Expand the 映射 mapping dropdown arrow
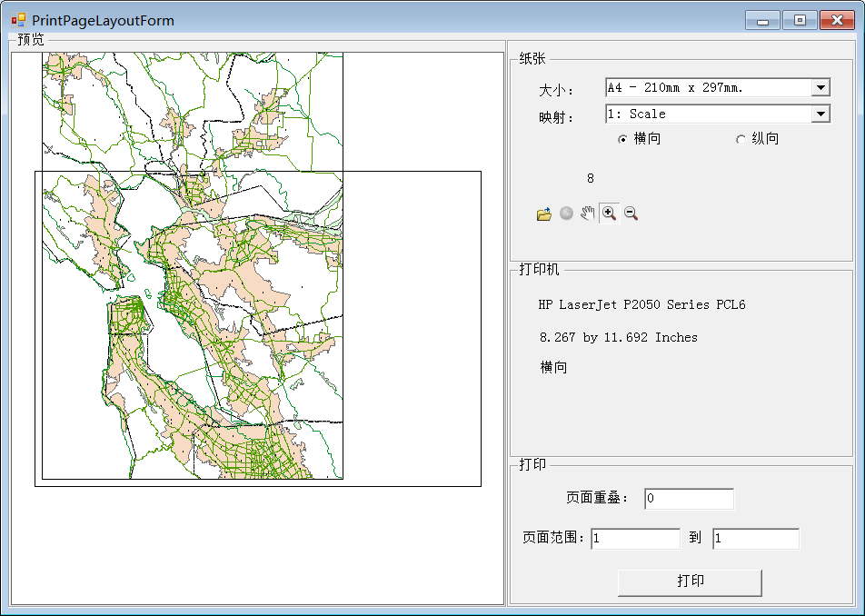The image size is (865, 616). coord(820,114)
